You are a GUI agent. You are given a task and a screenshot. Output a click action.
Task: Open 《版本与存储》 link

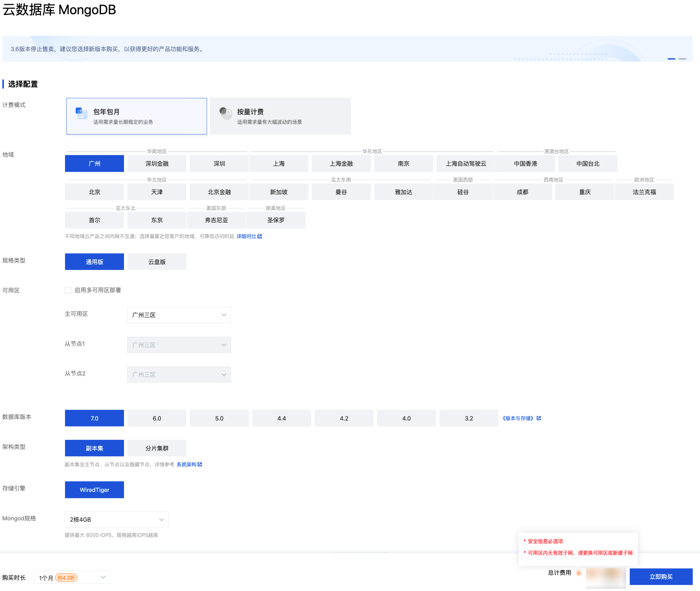coord(518,418)
